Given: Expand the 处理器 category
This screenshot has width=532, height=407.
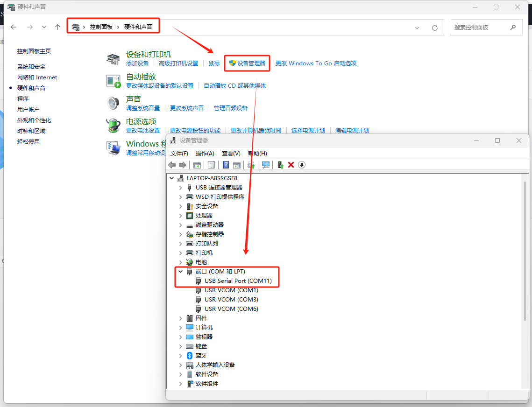Looking at the screenshot, I should tap(181, 215).
